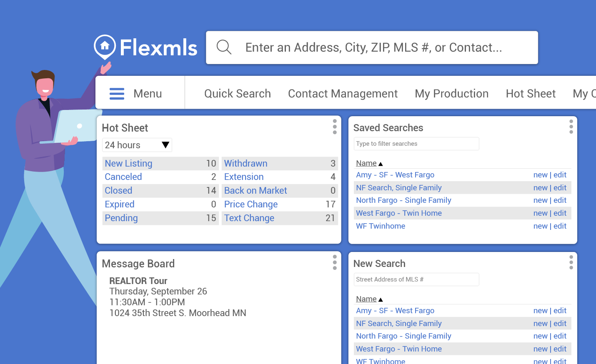Open West Fargo - Twin Home in New Search panel

[x=399, y=349]
